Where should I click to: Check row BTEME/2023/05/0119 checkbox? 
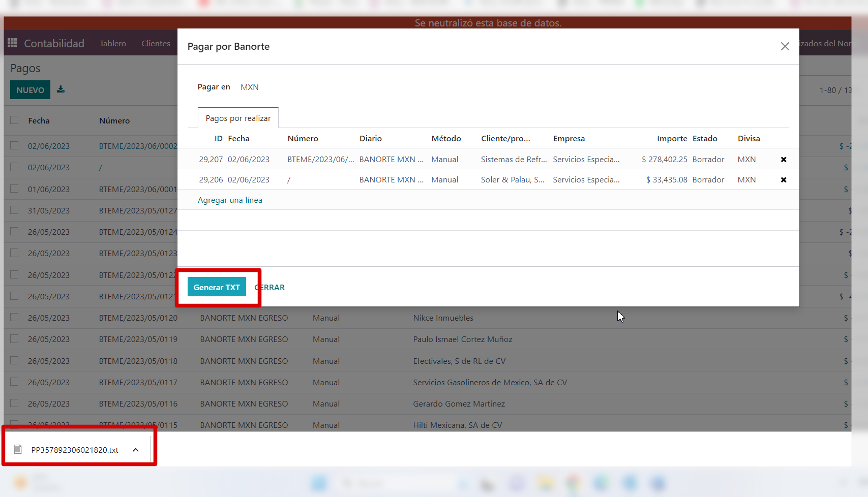pos(14,339)
